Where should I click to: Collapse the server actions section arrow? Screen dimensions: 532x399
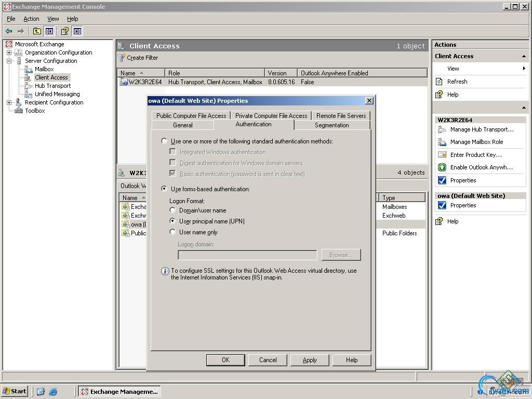pyautogui.click(x=524, y=108)
